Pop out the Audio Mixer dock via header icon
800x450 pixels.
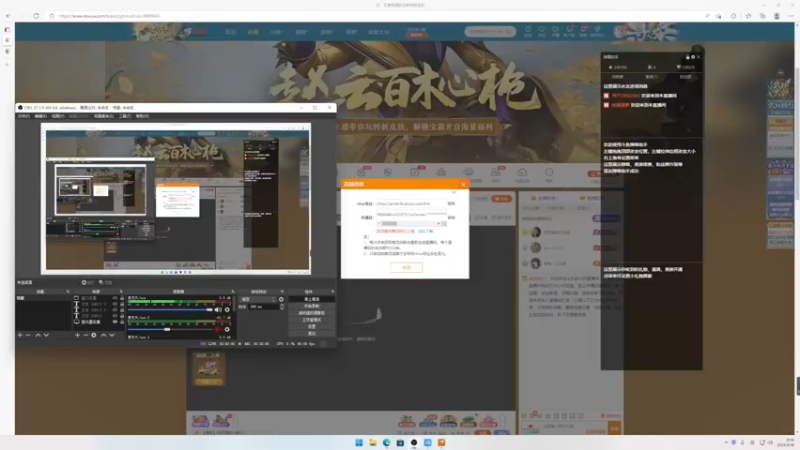(x=233, y=292)
